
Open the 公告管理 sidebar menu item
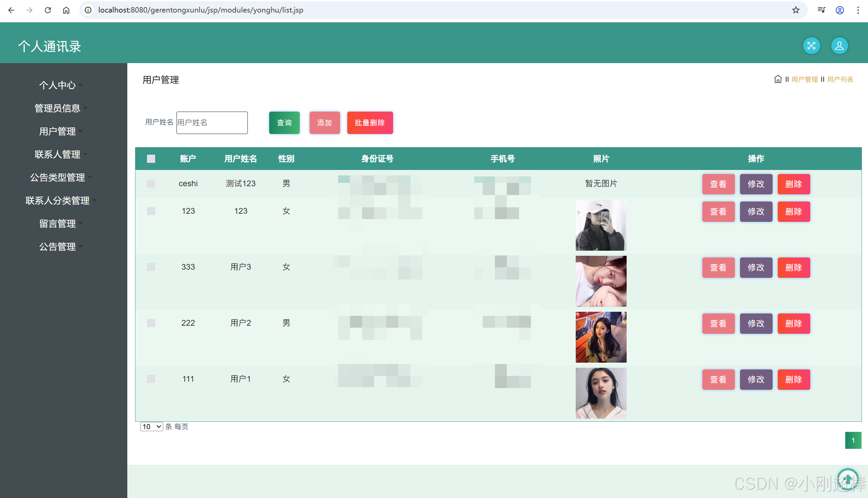(x=57, y=247)
